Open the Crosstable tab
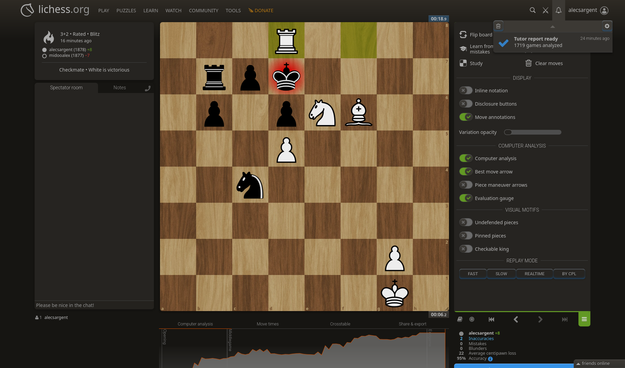The width and height of the screenshot is (625, 368). (x=340, y=324)
